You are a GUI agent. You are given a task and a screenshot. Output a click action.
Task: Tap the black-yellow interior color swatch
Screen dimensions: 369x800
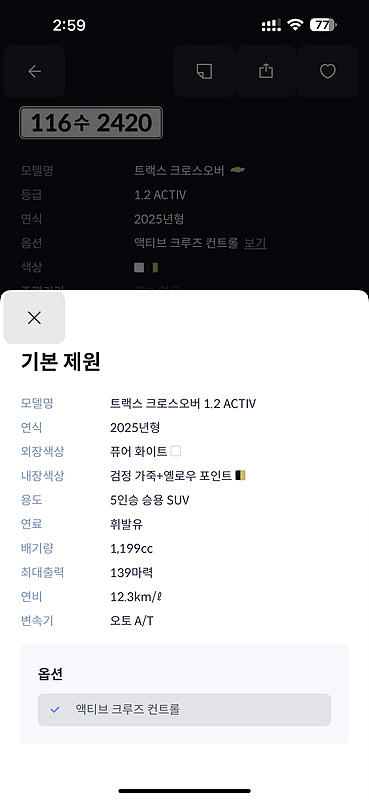(240, 476)
